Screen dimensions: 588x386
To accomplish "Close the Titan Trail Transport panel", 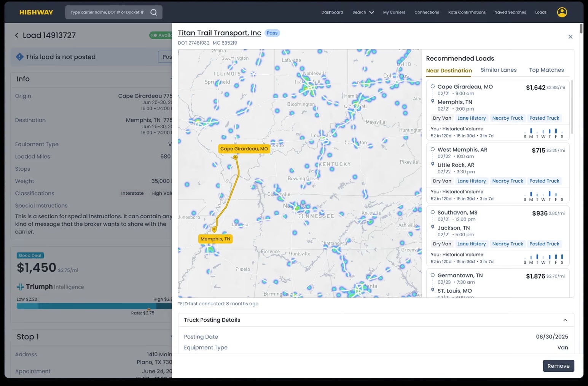I will pyautogui.click(x=570, y=37).
